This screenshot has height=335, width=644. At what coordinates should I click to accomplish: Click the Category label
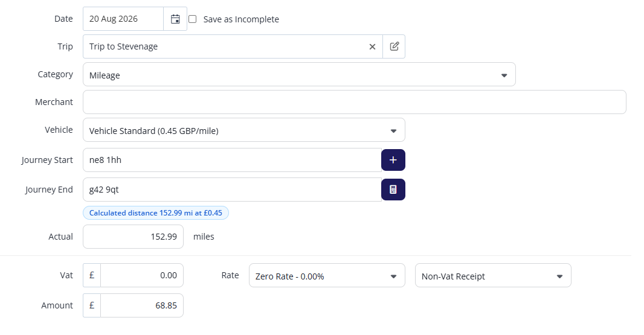tap(56, 74)
